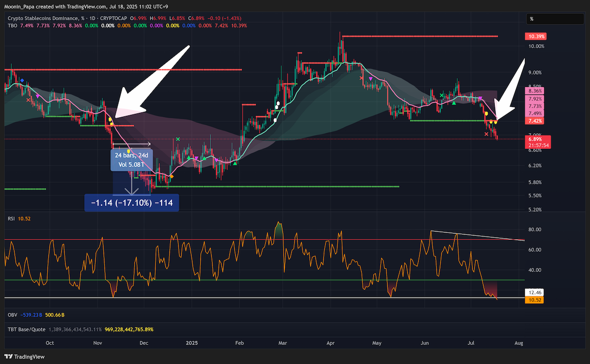Click the blue diamond marker on the far-left candles
590x364 pixels.
[22, 80]
